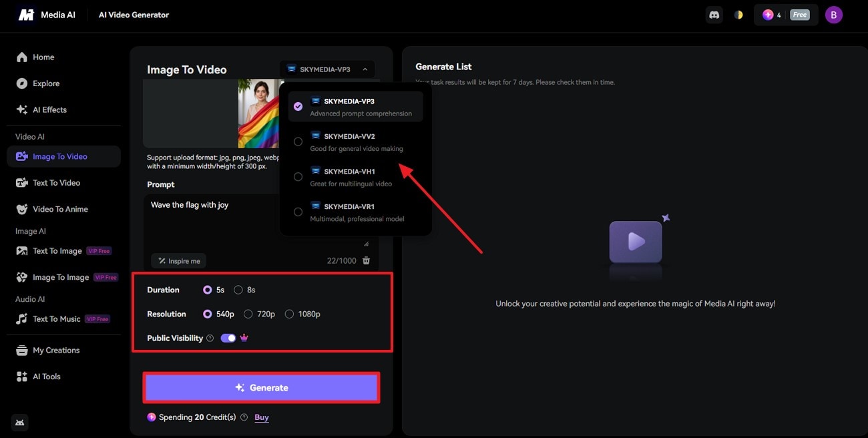Pick SKYMEDIA-VP3 Advanced prompt comprehension option
The height and width of the screenshot is (438, 868).
pos(355,107)
